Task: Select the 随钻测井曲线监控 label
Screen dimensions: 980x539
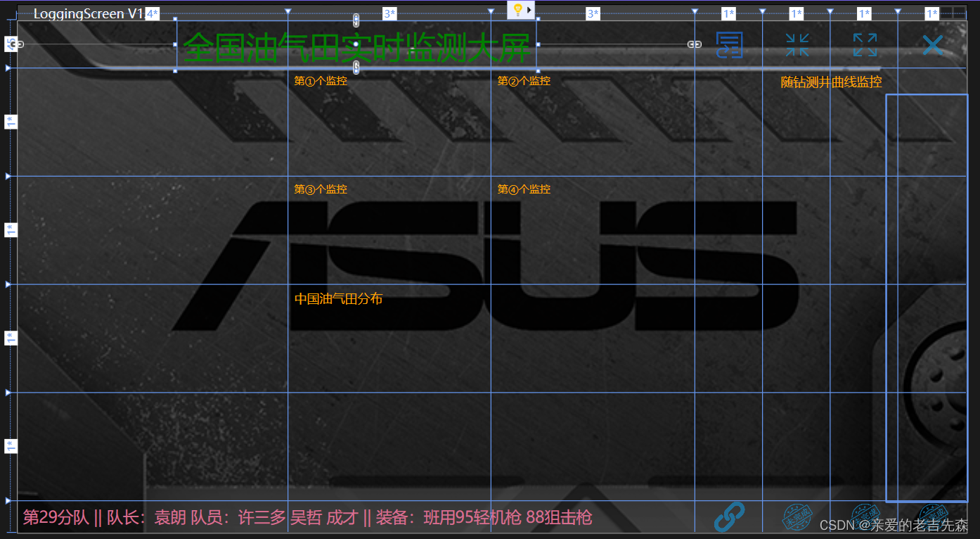Action: coord(831,82)
